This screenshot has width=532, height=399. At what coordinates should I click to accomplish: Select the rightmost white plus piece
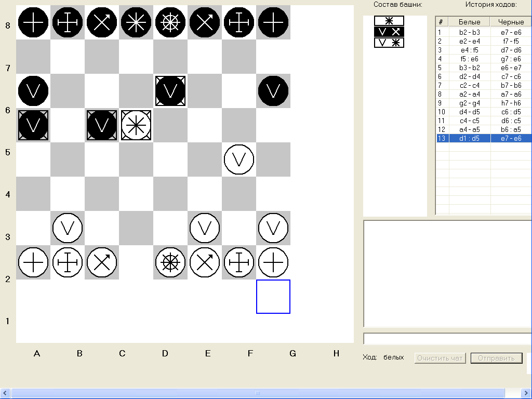[273, 262]
